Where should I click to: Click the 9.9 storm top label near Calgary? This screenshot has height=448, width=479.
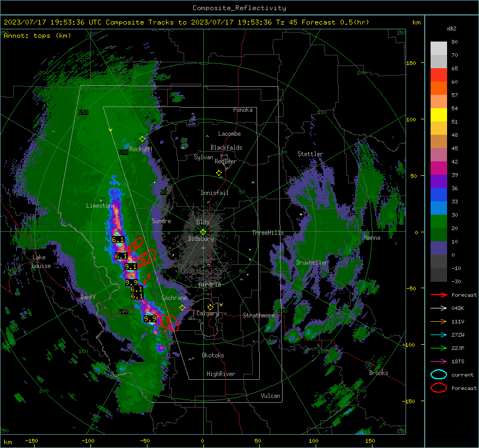(150, 319)
